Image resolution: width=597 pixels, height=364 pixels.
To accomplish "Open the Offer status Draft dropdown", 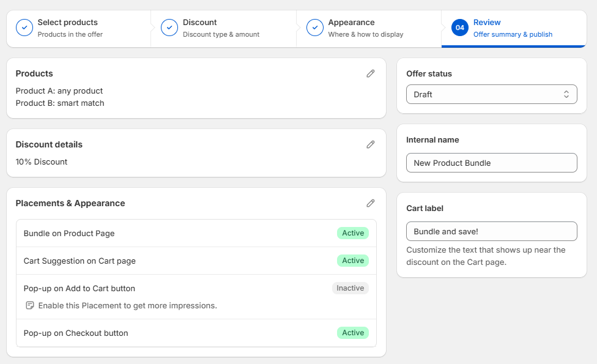I will pyautogui.click(x=492, y=94).
